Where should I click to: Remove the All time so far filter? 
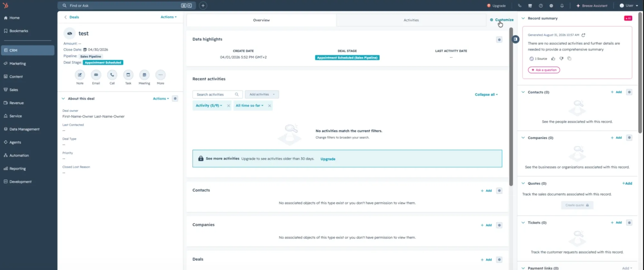pos(270,105)
